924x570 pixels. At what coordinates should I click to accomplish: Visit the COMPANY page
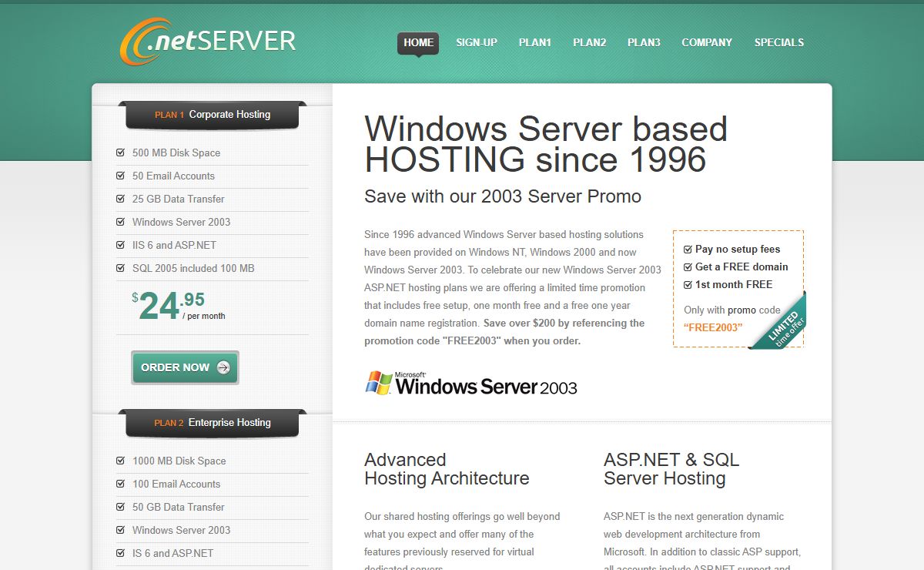[707, 42]
